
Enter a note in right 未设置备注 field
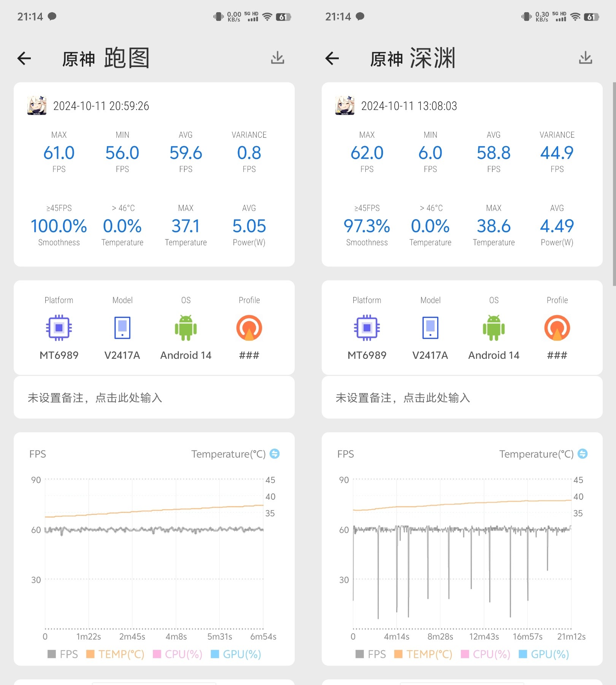click(462, 398)
